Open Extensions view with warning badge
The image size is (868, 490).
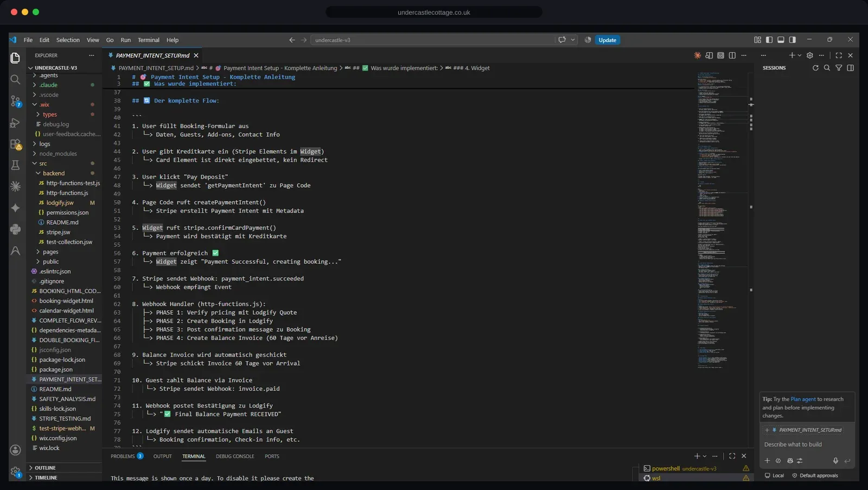[15, 144]
